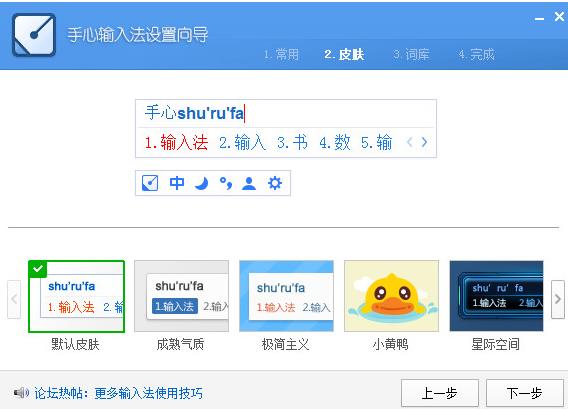The width and height of the screenshot is (568, 409).
Task: Open settings via gear icon
Action: pos(275,183)
